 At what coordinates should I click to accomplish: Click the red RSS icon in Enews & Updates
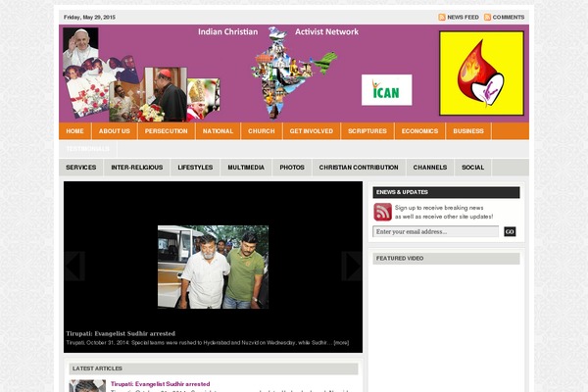click(382, 212)
